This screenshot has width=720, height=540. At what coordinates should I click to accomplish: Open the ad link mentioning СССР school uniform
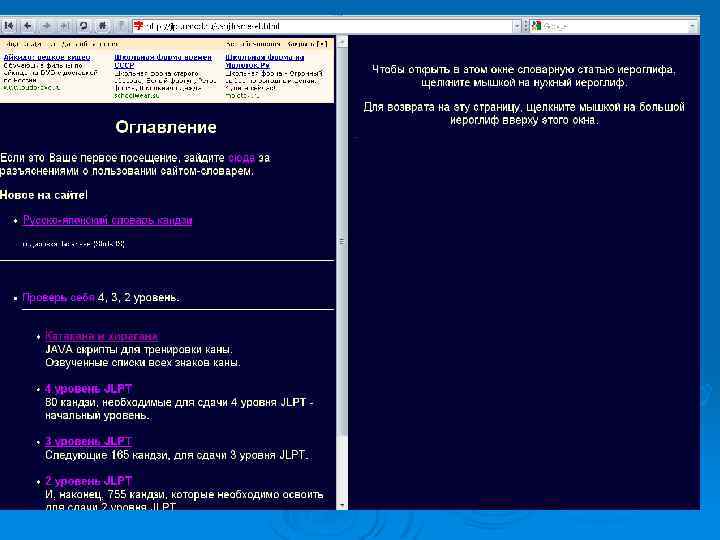point(163,61)
